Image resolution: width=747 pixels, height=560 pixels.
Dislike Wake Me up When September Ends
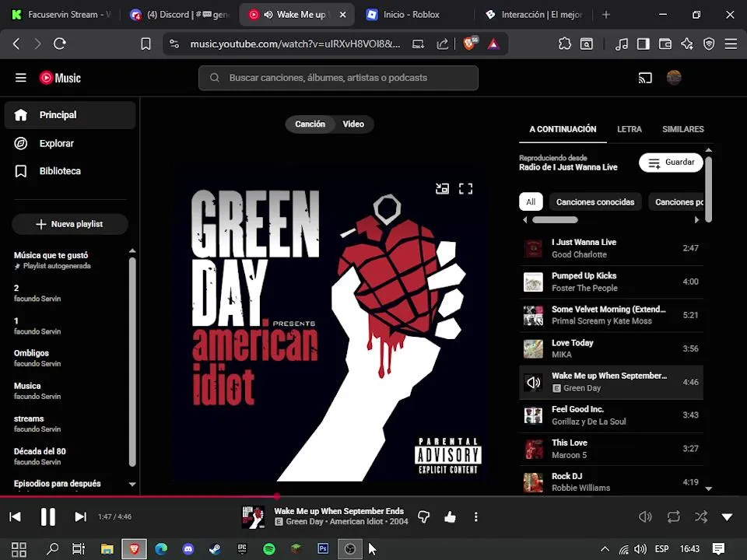[423, 516]
